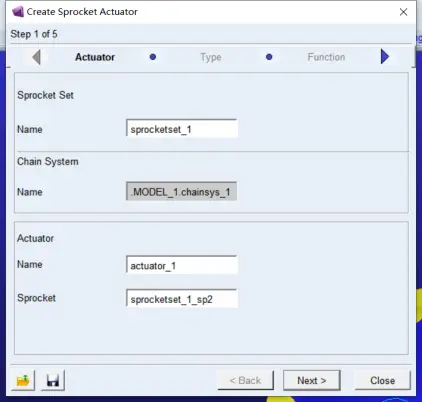
Task: Click the save floppy disk icon
Action: click(x=53, y=380)
